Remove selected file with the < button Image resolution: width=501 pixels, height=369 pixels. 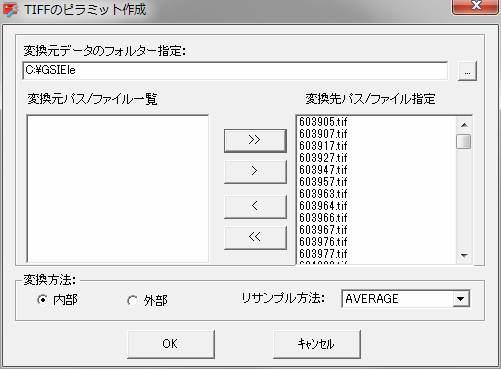pyautogui.click(x=255, y=206)
